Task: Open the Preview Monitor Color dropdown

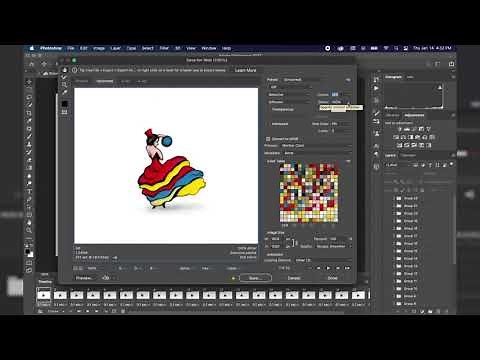Action: pos(316,146)
